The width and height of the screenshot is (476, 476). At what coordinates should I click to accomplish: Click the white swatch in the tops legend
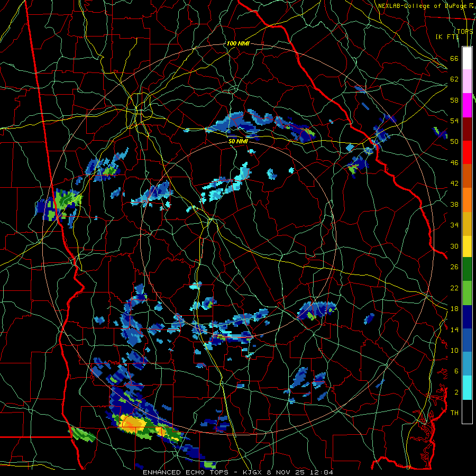pyautogui.click(x=467, y=58)
